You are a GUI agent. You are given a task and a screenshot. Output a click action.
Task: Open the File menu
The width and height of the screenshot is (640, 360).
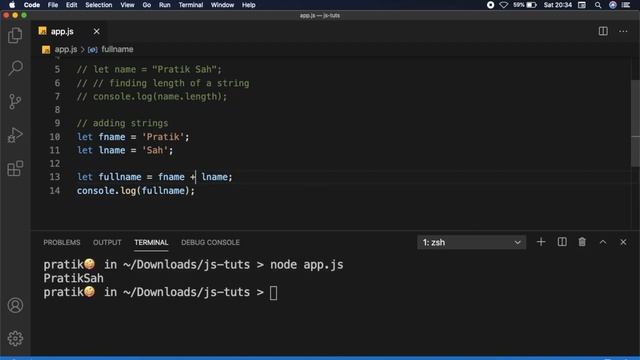53,5
